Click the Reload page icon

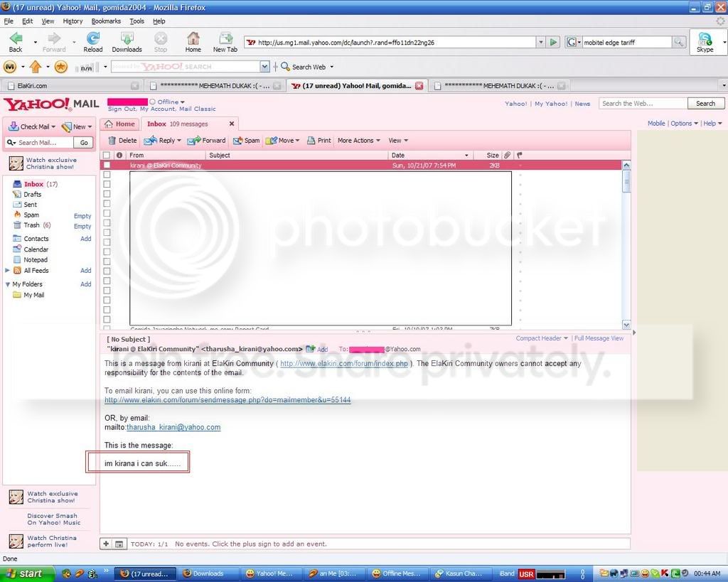(93, 38)
